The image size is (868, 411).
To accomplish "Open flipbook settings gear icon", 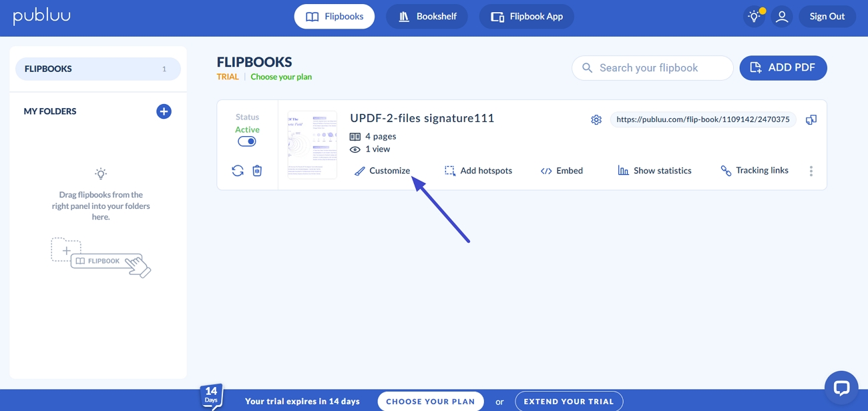I will pos(596,120).
